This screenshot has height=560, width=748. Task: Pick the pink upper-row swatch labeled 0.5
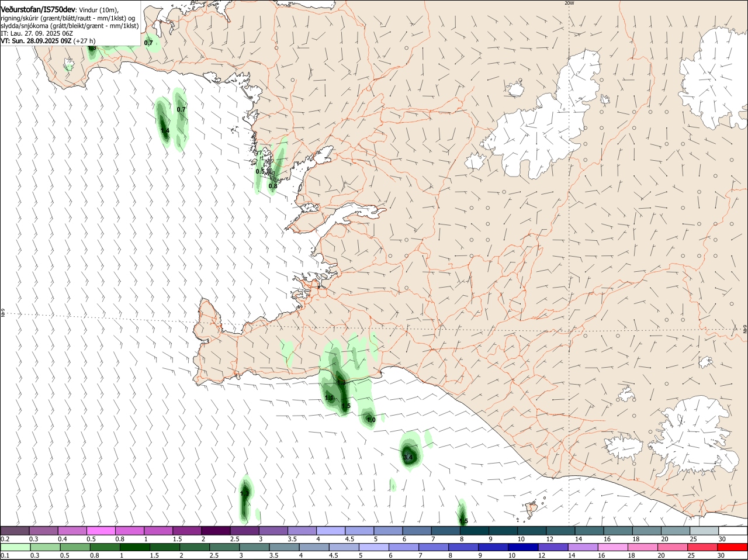point(101,530)
